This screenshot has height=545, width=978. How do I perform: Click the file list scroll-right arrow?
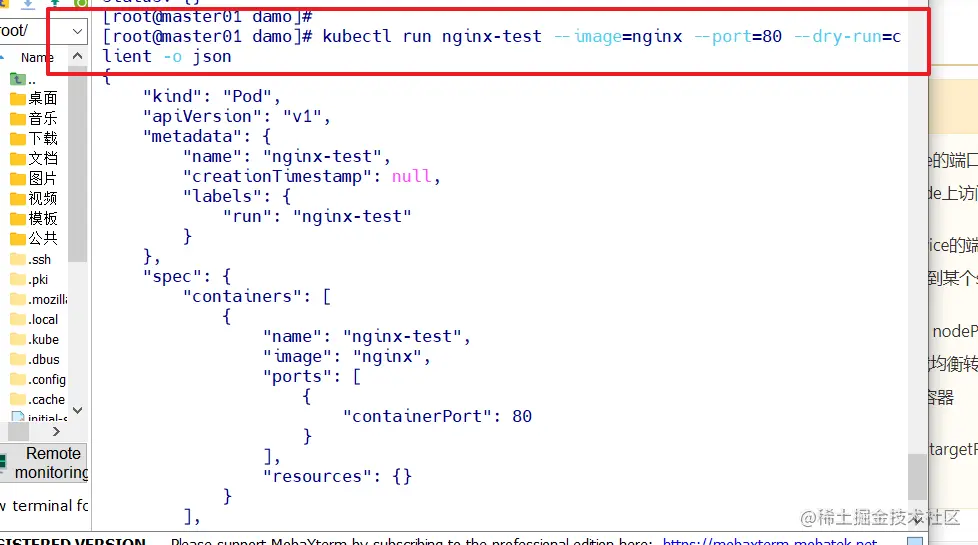56,432
